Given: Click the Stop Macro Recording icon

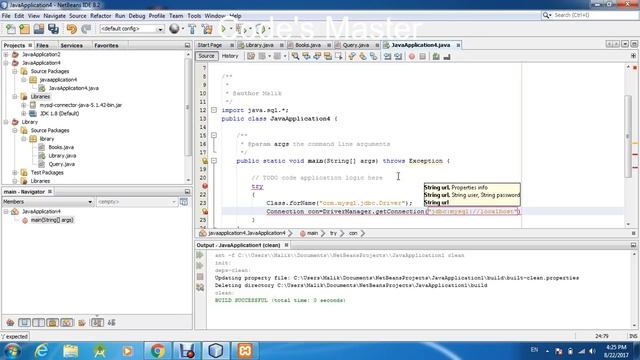Looking at the screenshot, I should tap(422, 56).
